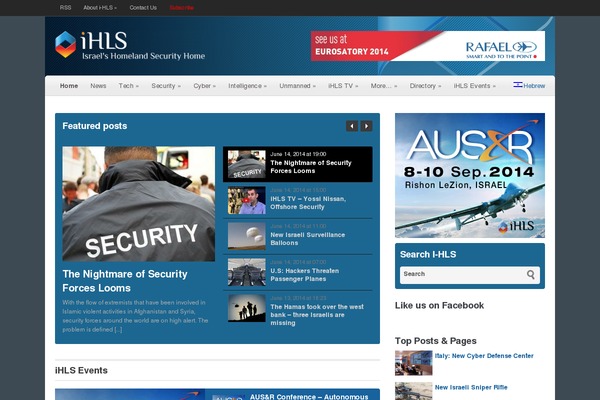Viewport: 600px width, 400px height.
Task: Open the Rafael Eurosatory 2014 banner
Action: (x=428, y=46)
